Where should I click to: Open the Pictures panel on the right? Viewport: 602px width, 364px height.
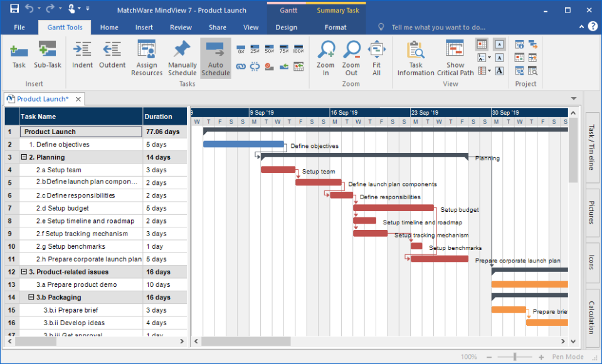tap(592, 211)
